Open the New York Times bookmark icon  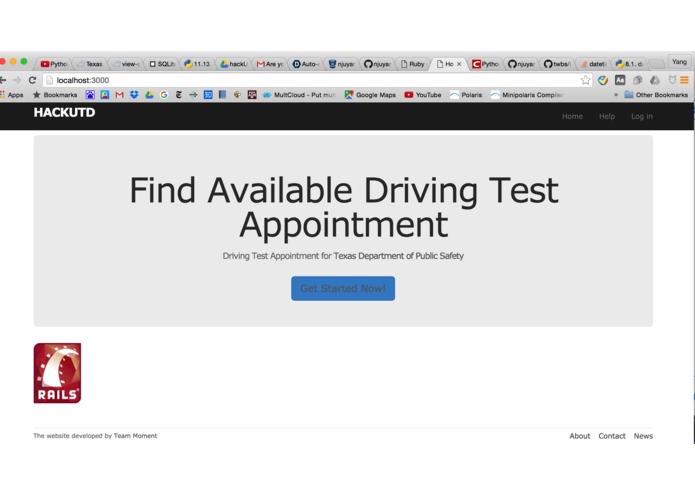coord(179,95)
